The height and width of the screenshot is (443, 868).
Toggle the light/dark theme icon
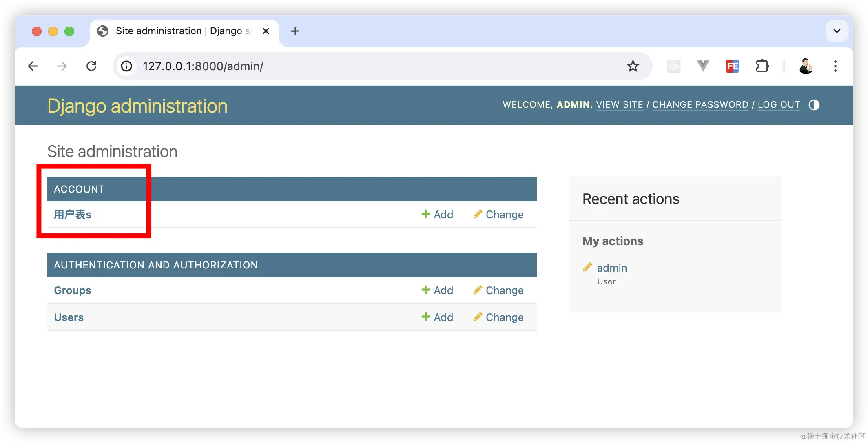[814, 105]
